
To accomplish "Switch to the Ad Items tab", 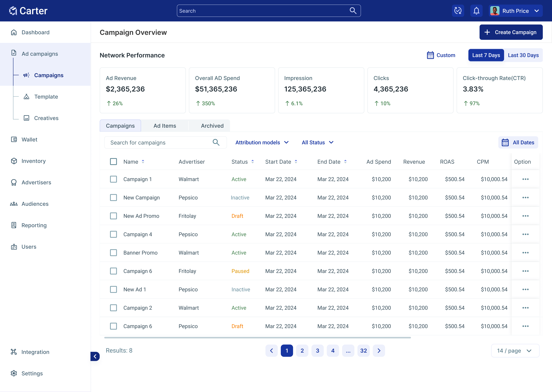I will point(165,126).
